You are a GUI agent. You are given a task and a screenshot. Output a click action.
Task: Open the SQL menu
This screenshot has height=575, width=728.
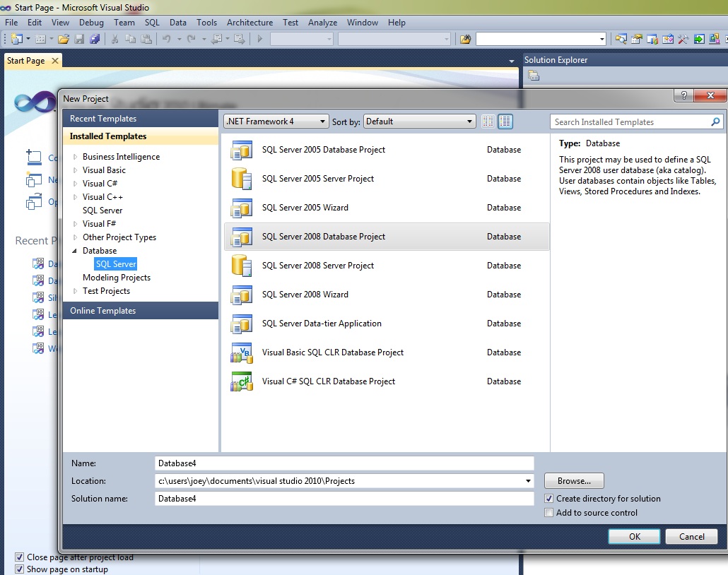point(152,23)
